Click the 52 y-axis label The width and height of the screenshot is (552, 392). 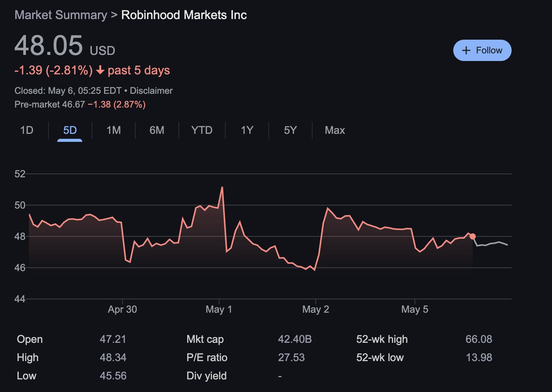[x=20, y=174]
